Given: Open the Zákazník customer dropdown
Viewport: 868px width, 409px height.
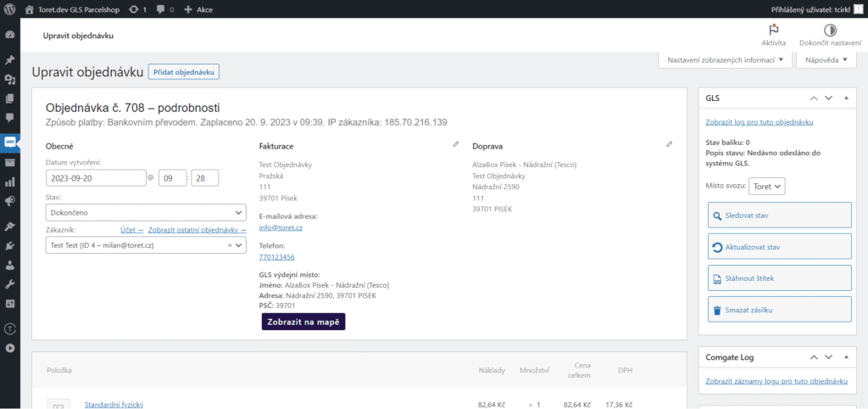Looking at the screenshot, I should [x=146, y=245].
